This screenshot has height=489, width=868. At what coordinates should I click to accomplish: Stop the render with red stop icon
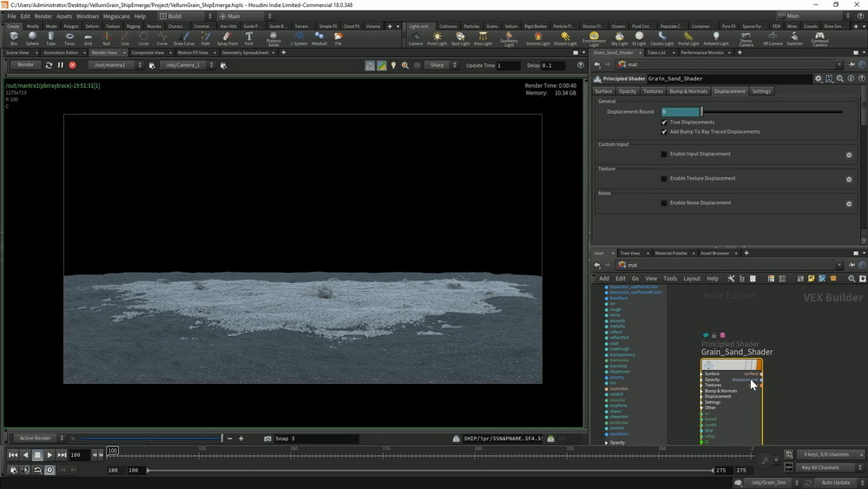click(x=73, y=65)
